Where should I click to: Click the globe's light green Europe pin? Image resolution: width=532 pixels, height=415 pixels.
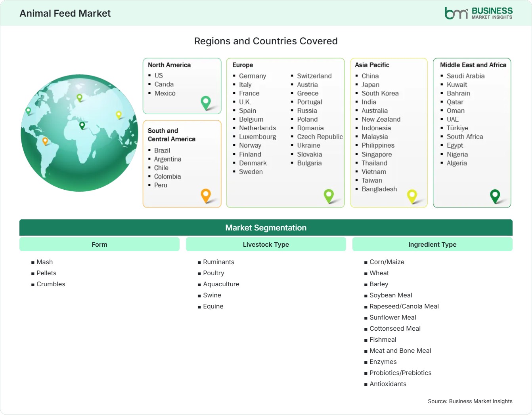click(79, 97)
